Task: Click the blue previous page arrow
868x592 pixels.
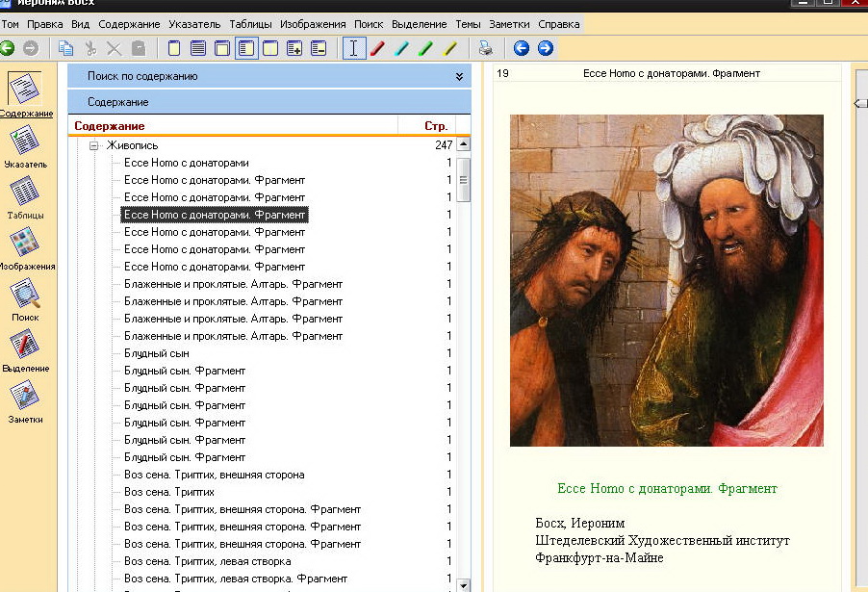Action: click(522, 48)
